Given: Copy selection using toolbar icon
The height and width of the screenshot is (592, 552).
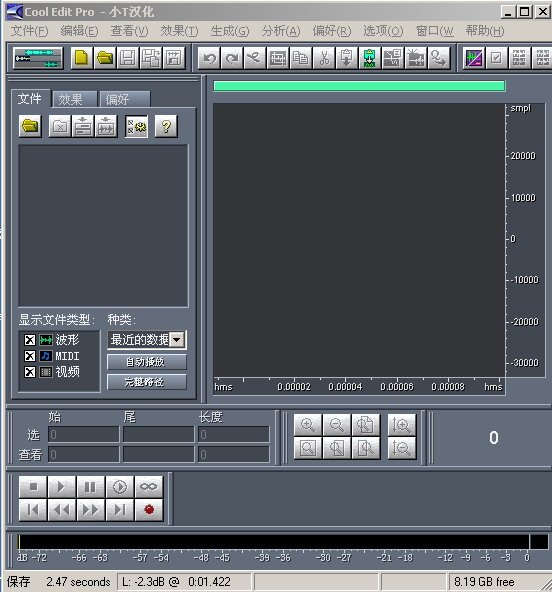Looking at the screenshot, I should click(301, 58).
